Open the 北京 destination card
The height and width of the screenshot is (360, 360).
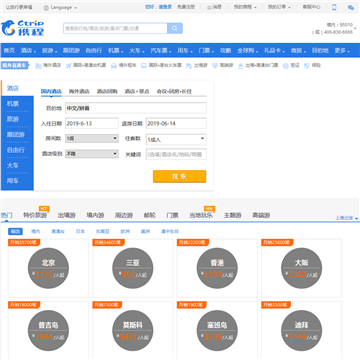(48, 268)
